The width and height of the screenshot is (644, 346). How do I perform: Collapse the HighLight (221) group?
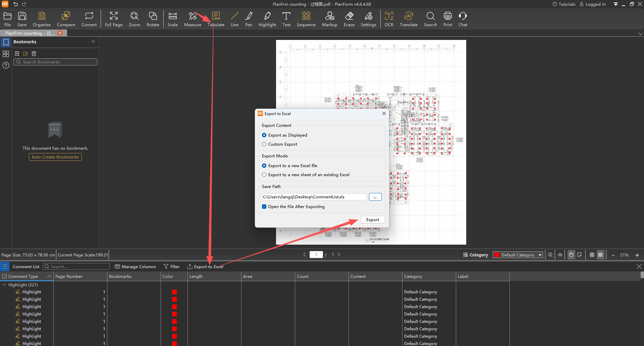coord(4,285)
